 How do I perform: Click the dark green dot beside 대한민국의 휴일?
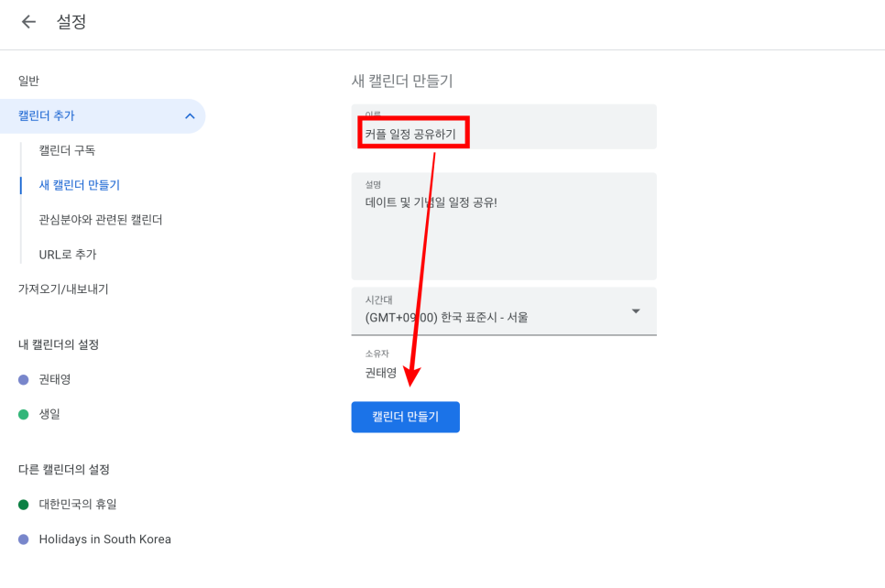[23, 505]
